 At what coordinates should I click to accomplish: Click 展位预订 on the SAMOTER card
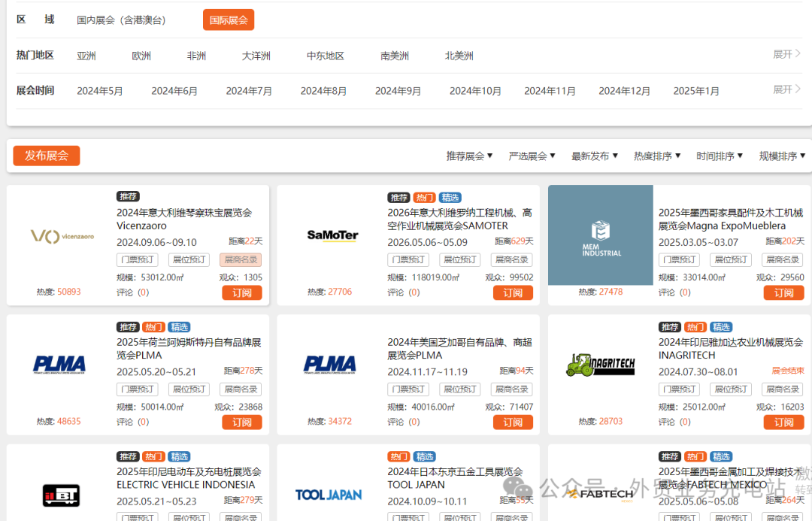(460, 259)
